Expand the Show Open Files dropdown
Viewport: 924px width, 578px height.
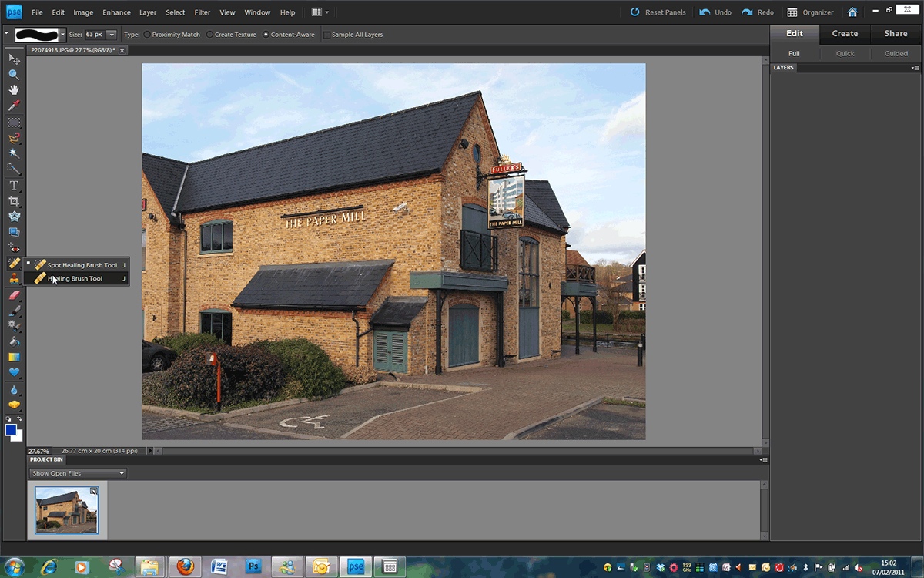[77, 473]
